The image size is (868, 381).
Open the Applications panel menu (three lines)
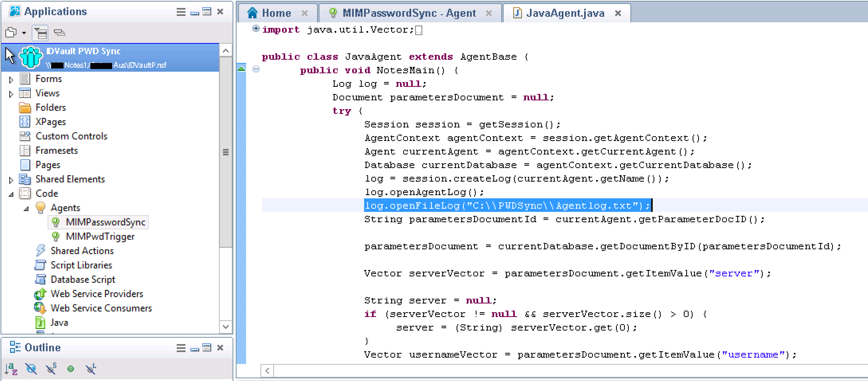click(x=181, y=12)
